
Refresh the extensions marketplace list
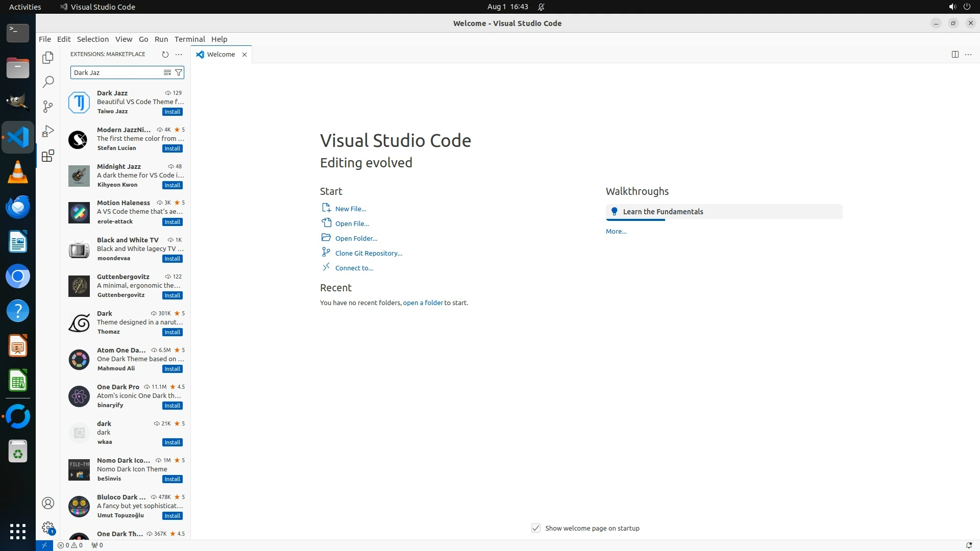165,54
